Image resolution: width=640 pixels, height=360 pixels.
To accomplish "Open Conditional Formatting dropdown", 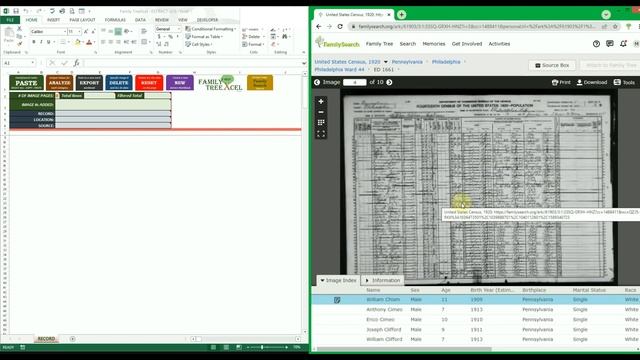I will point(211,29).
